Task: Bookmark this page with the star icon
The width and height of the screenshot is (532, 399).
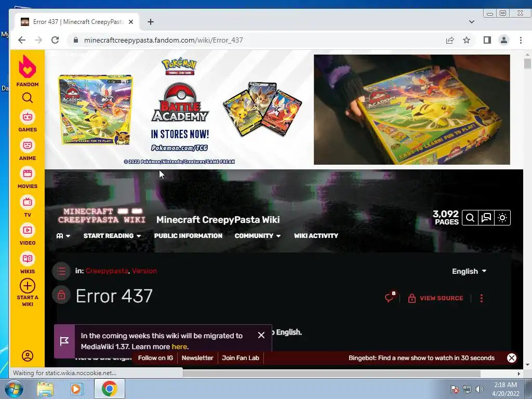Action: click(x=467, y=40)
